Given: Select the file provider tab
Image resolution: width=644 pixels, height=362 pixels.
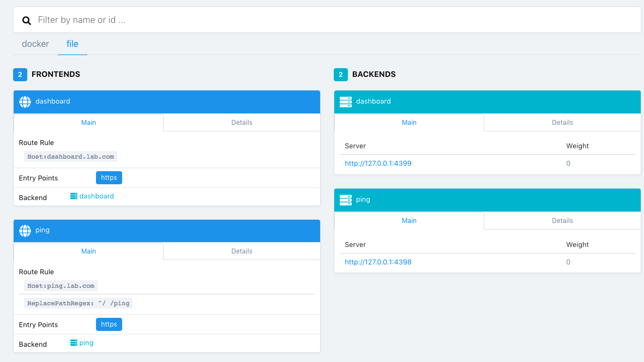Looking at the screenshot, I should (x=73, y=44).
